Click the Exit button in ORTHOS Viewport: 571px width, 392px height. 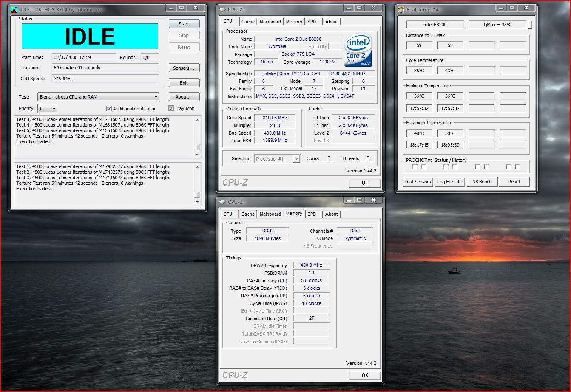point(184,83)
